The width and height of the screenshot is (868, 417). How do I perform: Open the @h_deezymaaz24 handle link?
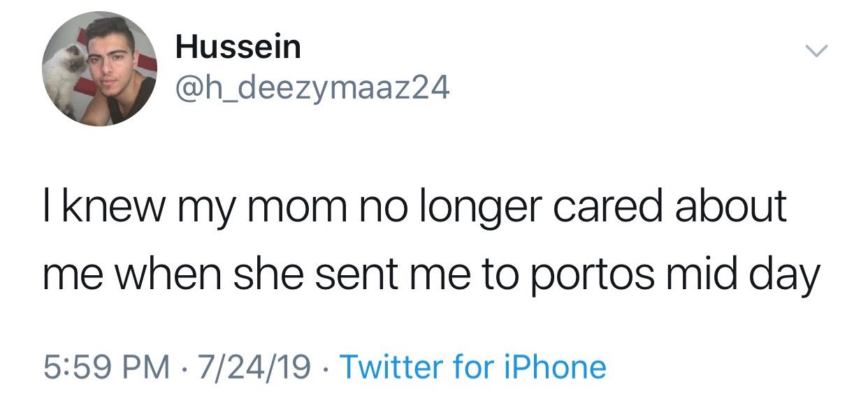point(312,87)
